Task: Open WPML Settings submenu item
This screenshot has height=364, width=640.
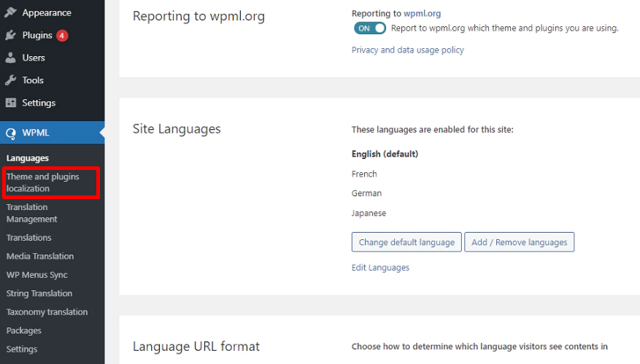Action: [22, 349]
